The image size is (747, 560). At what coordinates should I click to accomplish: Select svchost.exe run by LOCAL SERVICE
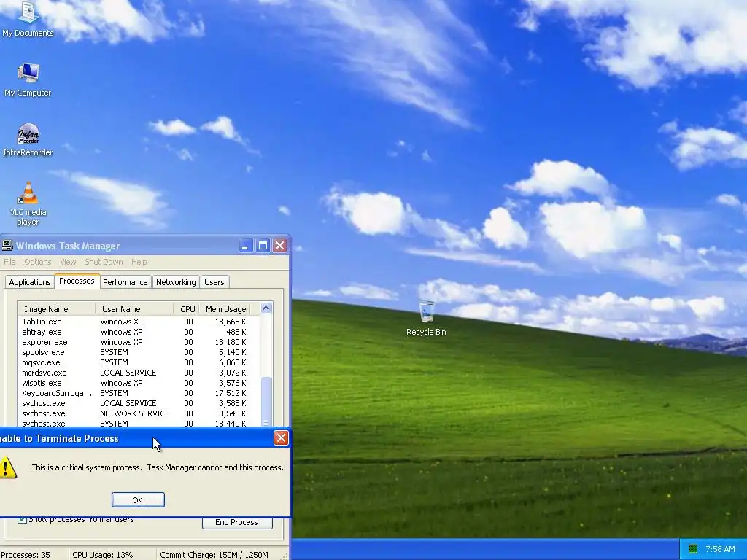tap(139, 403)
